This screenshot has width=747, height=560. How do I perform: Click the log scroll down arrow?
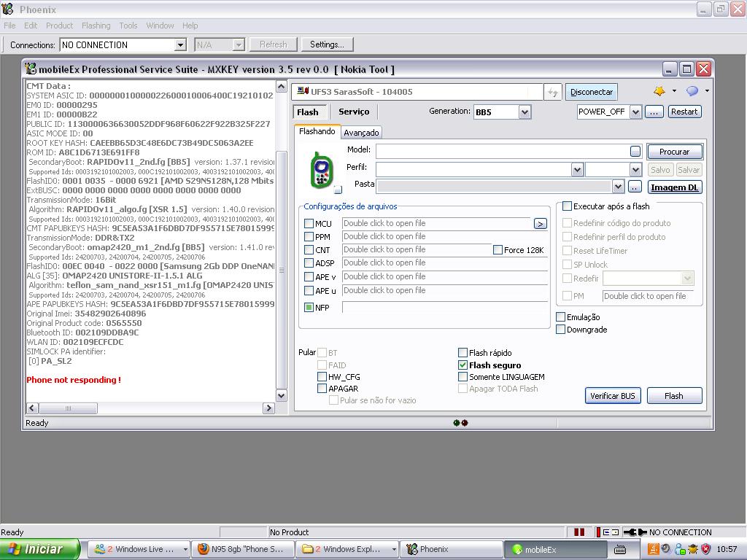coord(281,396)
